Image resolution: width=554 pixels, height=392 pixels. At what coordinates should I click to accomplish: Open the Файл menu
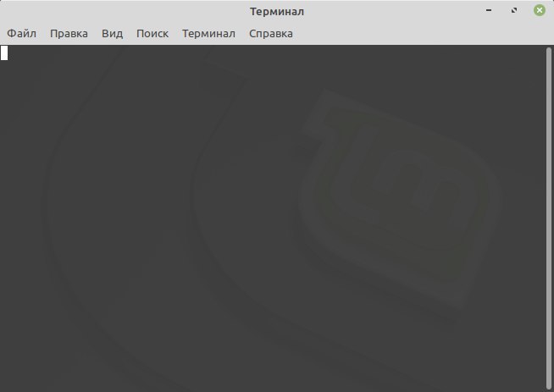(21, 34)
